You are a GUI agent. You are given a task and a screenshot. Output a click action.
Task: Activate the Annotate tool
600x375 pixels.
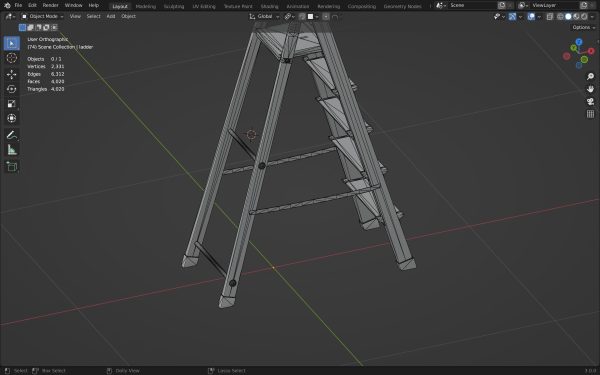[x=11, y=135]
